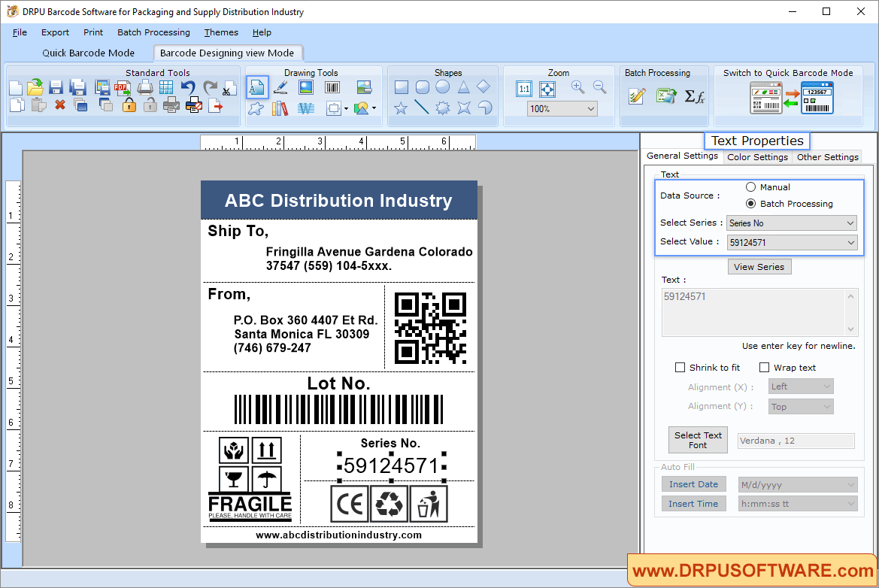This screenshot has width=879, height=588.
Task: Switch to Color Settings tab
Action: pyautogui.click(x=757, y=157)
